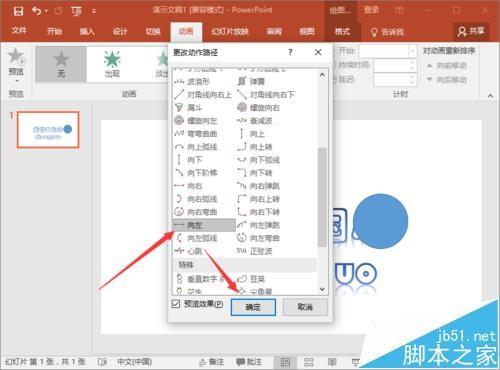Click the scroll-down arrow in path list
Viewport: 500px width, 370px height.
pyautogui.click(x=322, y=289)
